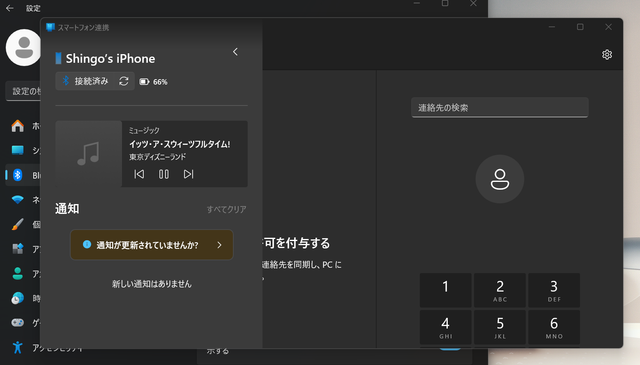
Task: Skip to next music track
Action: coord(188,174)
